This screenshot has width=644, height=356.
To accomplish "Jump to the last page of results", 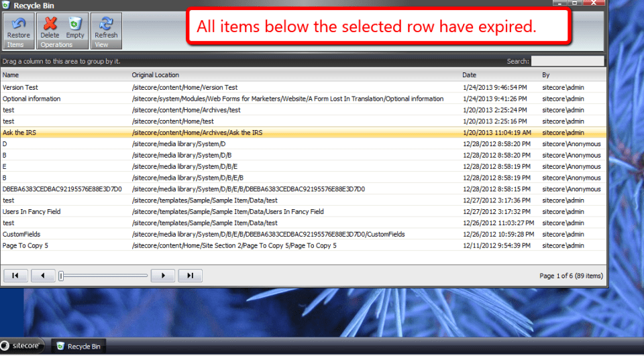I will (x=190, y=276).
